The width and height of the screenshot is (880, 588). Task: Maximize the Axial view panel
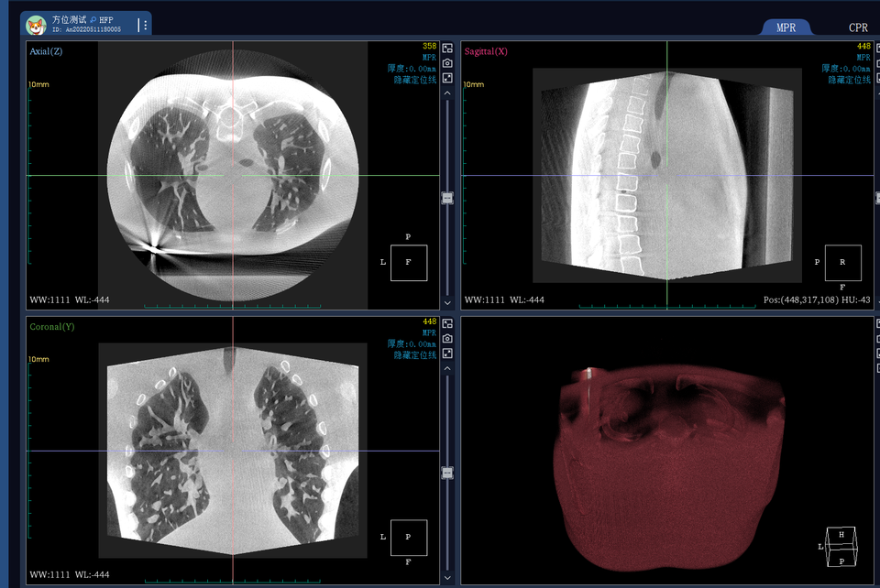pyautogui.click(x=447, y=78)
